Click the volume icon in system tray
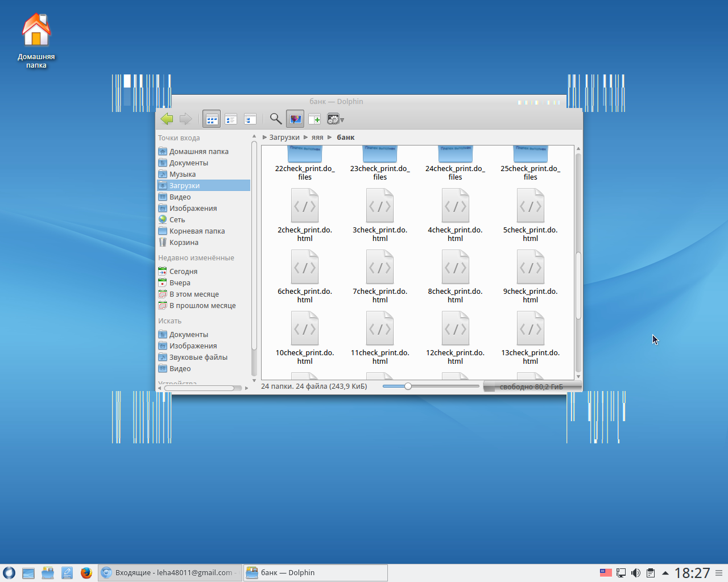Screen dimensions: 728x582 [x=636, y=573]
